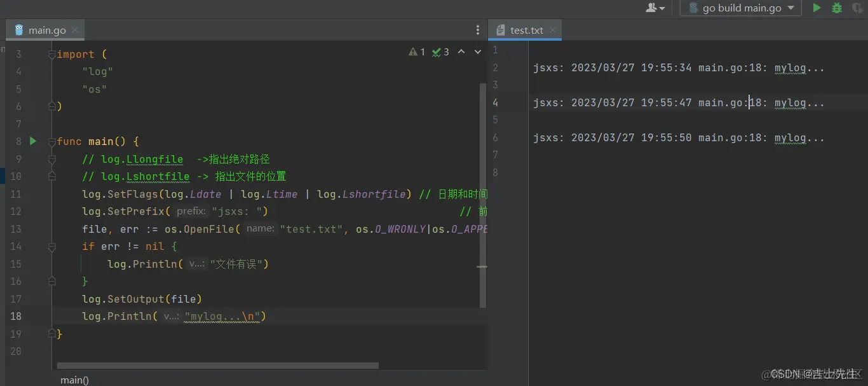
Task: Click the "os" import string
Action: click(x=94, y=89)
